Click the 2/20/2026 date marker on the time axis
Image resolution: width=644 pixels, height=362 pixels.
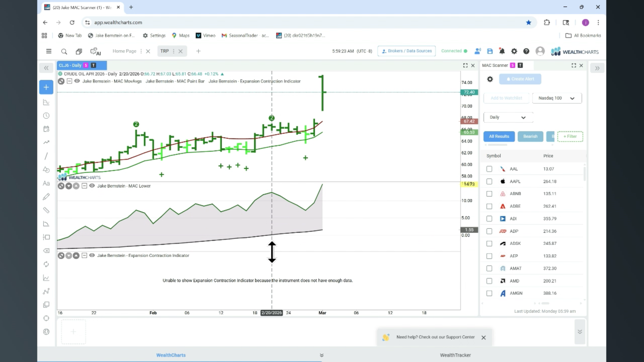pos(272,313)
